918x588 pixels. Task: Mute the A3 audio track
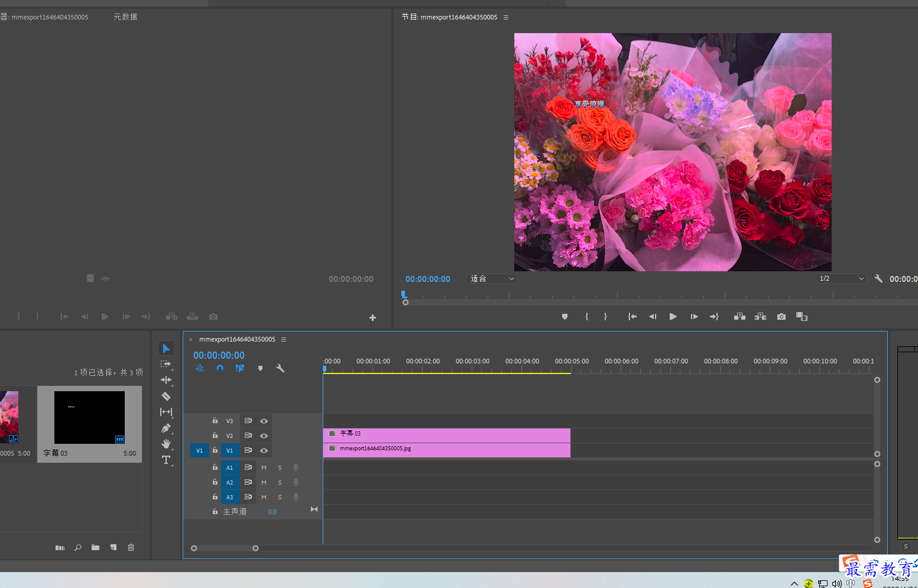(x=264, y=498)
